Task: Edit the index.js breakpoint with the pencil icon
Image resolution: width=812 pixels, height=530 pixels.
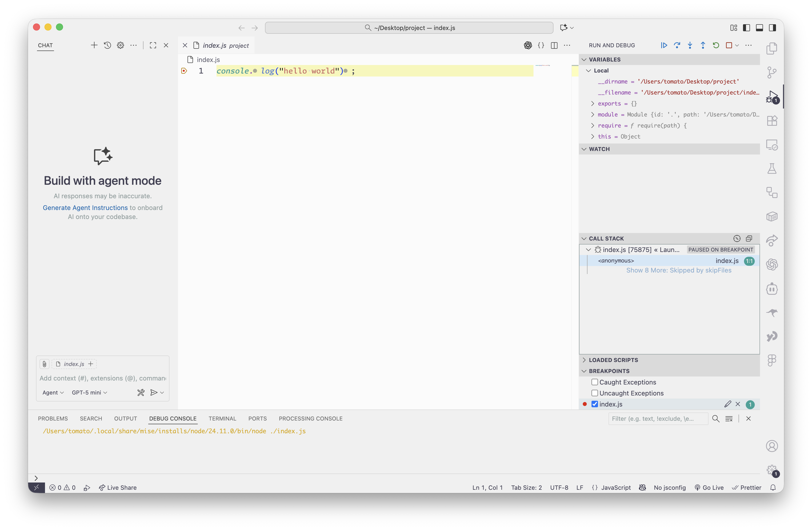Action: [x=728, y=404]
